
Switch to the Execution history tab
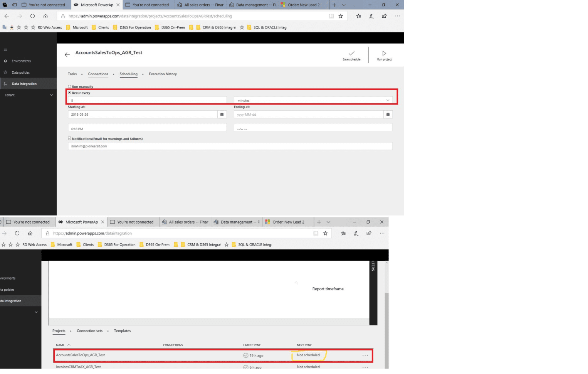tap(163, 74)
